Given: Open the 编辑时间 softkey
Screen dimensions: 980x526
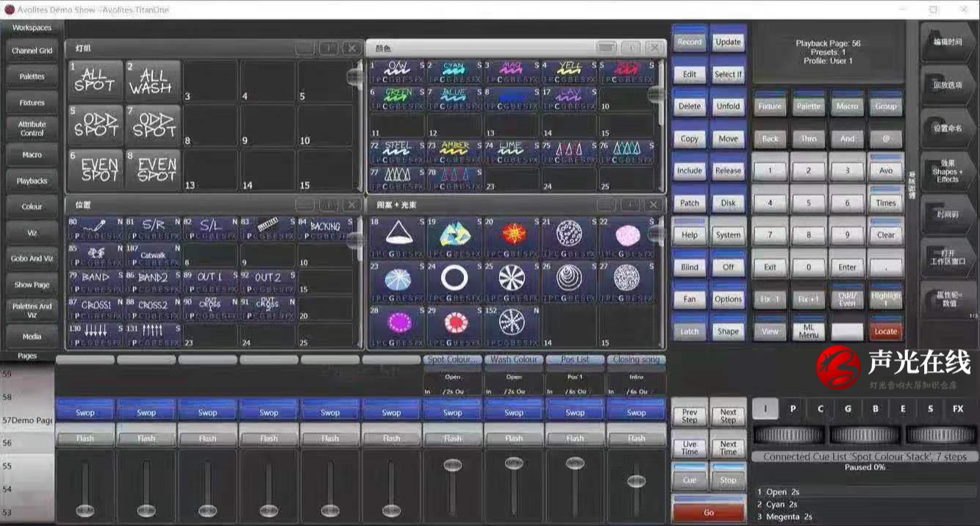Looking at the screenshot, I should click(x=947, y=42).
